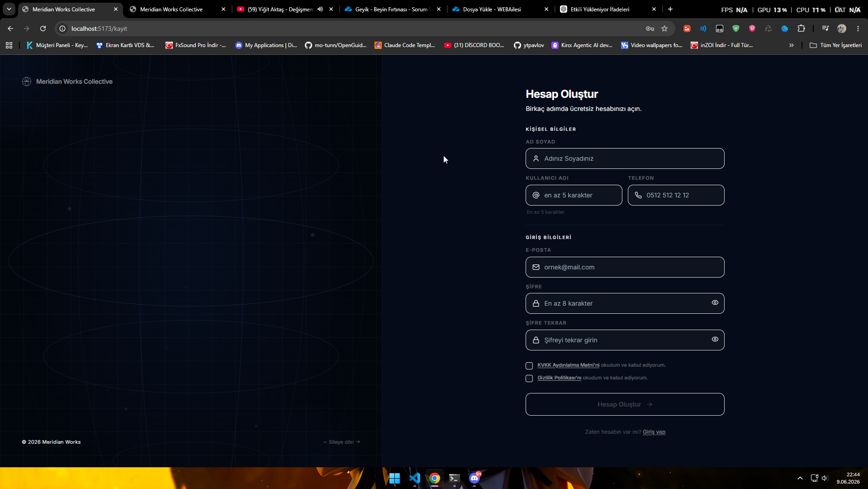
Task: Open mo-tunn/OpenGuid GitHub bookmark
Action: tap(336, 45)
